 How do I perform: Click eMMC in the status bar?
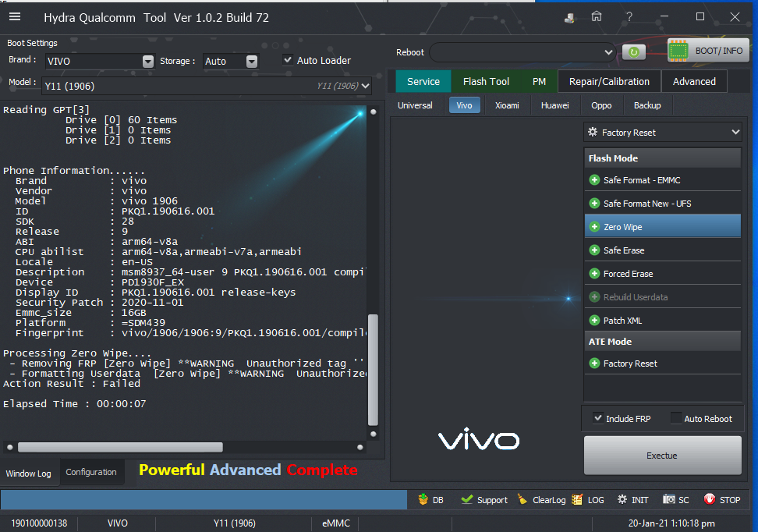[x=336, y=523]
